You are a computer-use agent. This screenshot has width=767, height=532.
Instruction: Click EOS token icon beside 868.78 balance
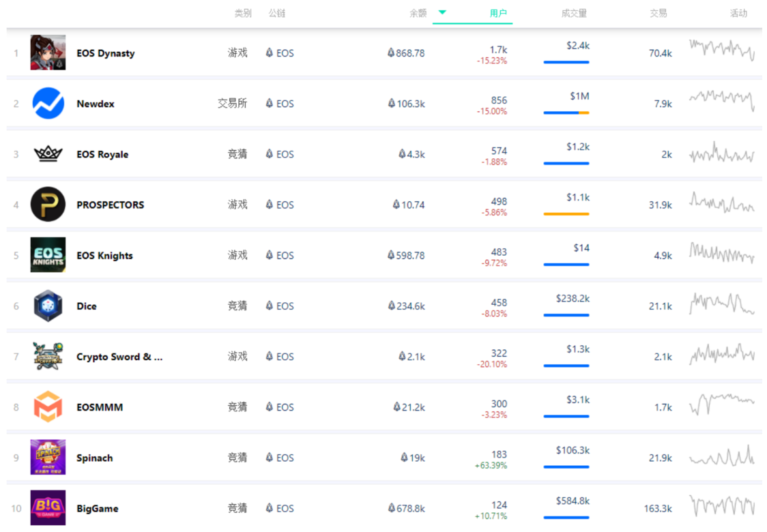[391, 53]
